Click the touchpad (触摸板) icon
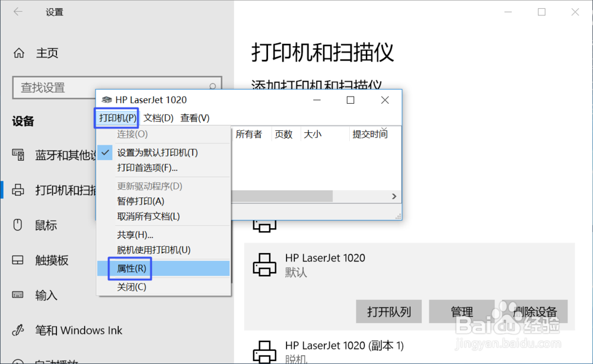Viewport: 593px width, 364px height. click(x=19, y=260)
